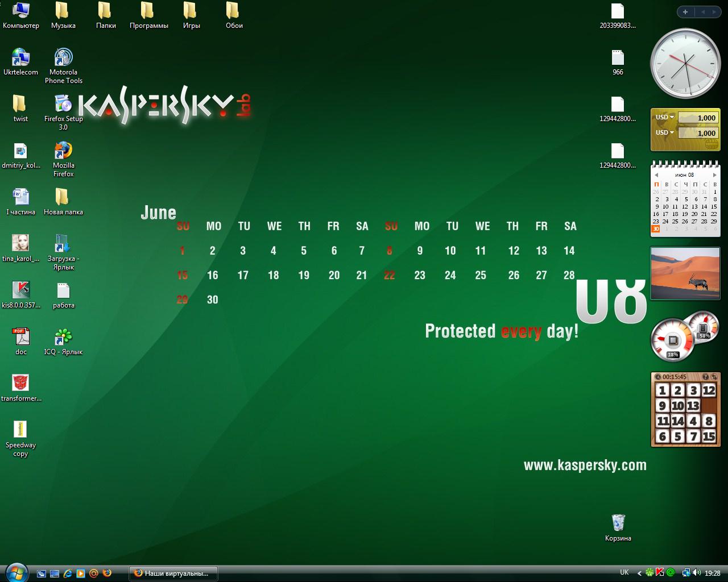Click the UK language indicator
The height and width of the screenshot is (582, 728).
pyautogui.click(x=624, y=572)
